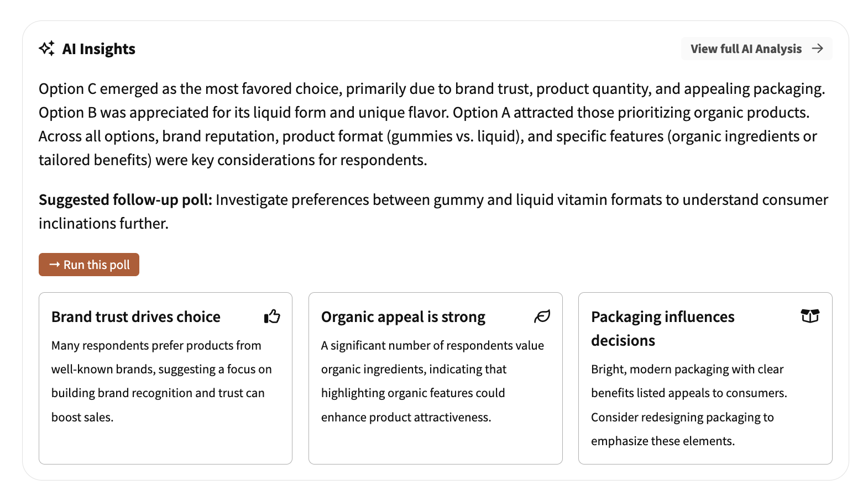
Task: Open the View full AI Analysis link text
Action: [746, 49]
